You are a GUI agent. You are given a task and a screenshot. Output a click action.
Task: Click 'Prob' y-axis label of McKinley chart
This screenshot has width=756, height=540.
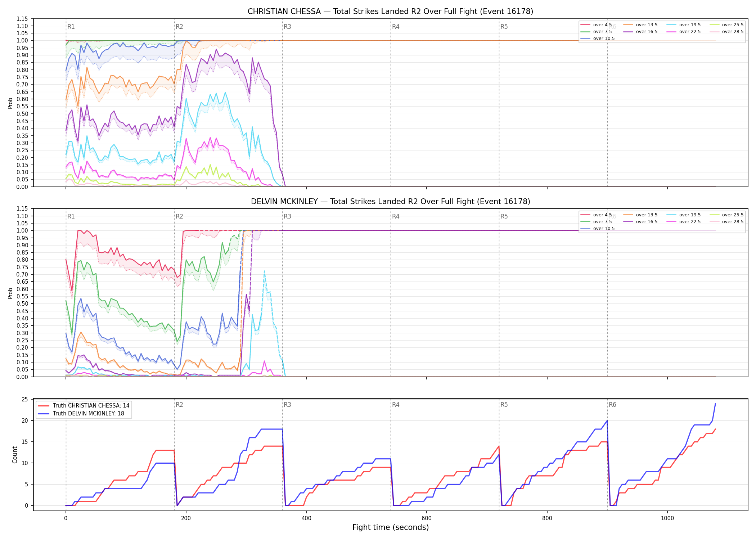tap(10, 293)
